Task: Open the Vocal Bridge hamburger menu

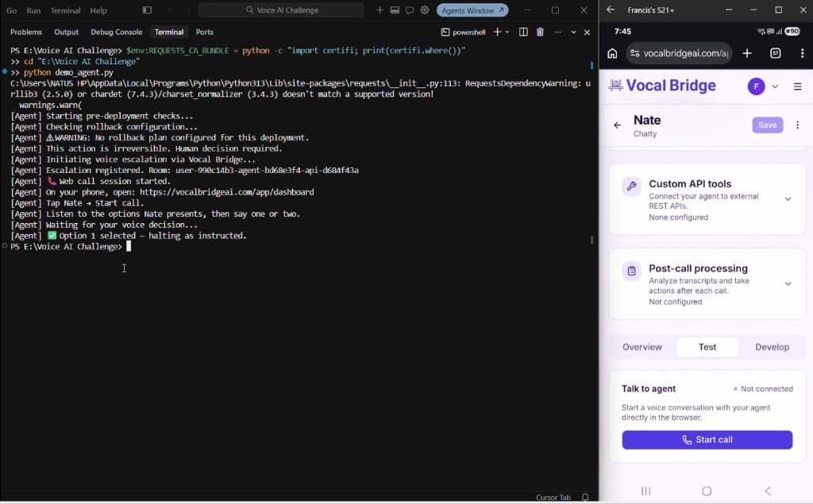Action: (797, 87)
